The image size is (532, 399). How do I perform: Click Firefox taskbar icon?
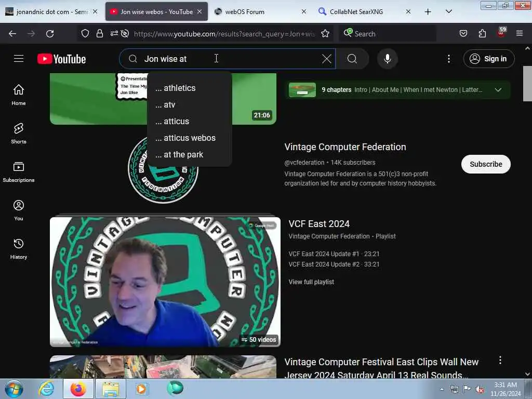78,389
